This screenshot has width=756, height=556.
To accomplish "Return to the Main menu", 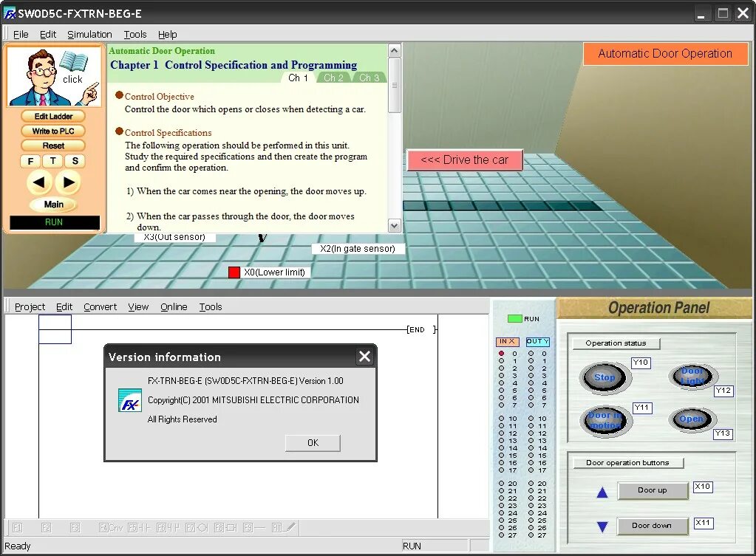I will click(x=53, y=205).
